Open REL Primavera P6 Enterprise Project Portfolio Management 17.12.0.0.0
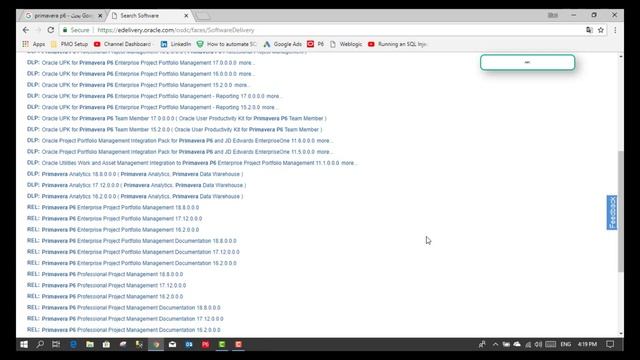This screenshot has height=360, width=640. click(114, 218)
